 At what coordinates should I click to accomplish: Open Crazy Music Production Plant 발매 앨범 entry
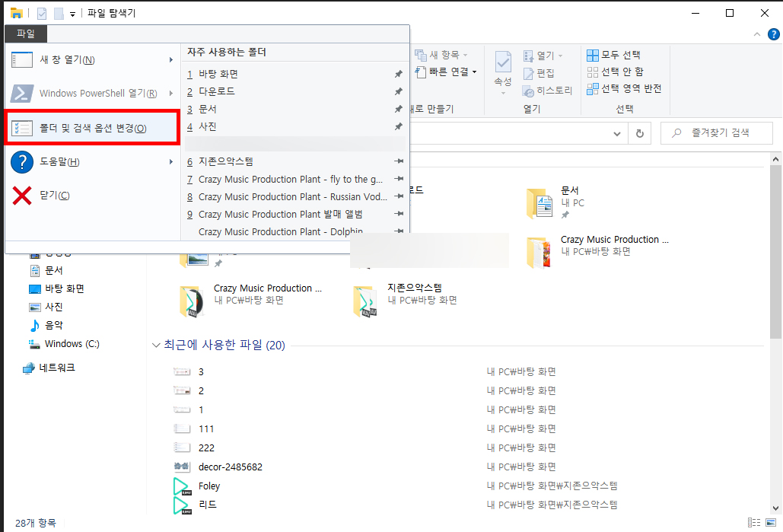(x=294, y=214)
